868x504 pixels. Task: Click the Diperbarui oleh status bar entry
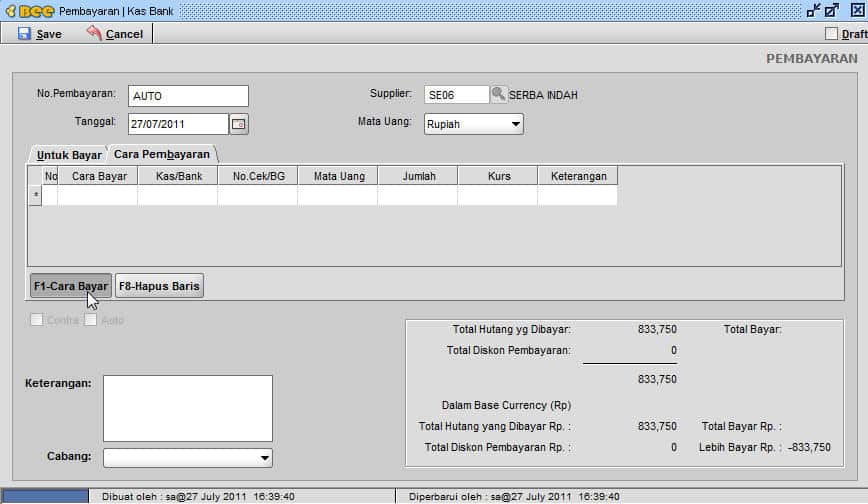click(x=514, y=496)
